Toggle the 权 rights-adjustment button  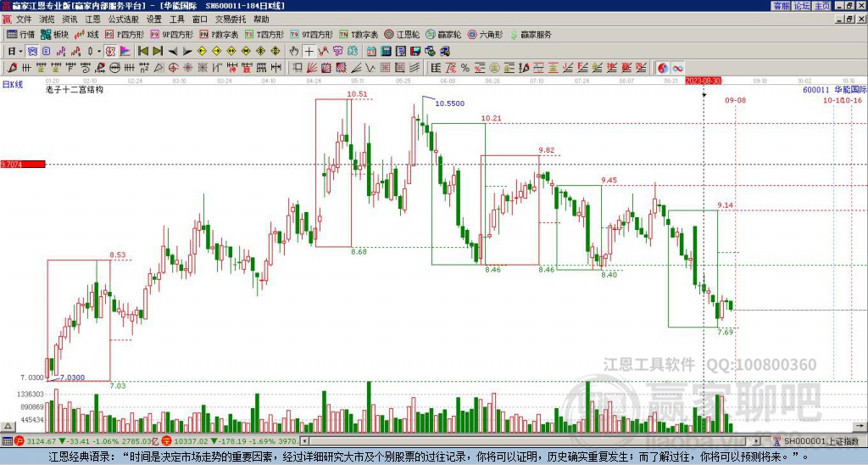click(x=109, y=51)
